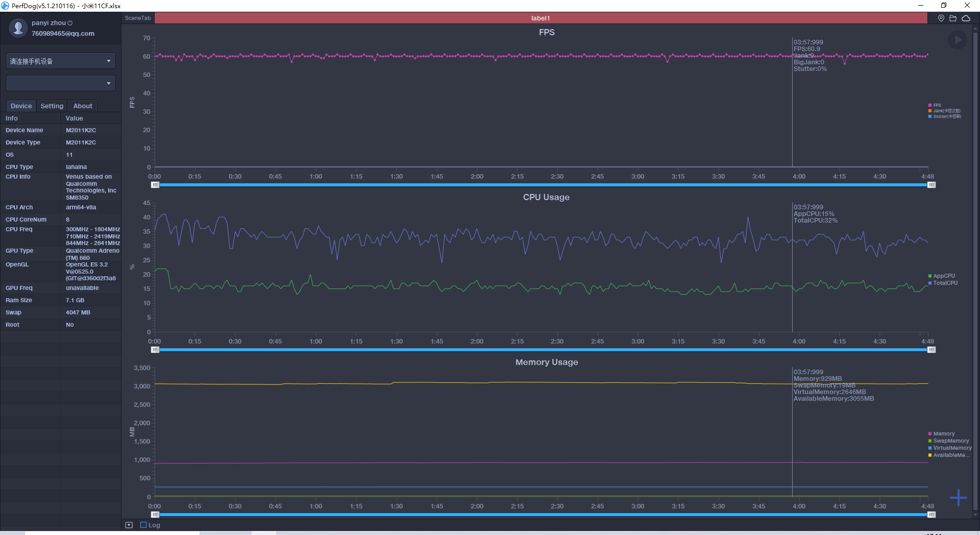Image resolution: width=980 pixels, height=535 pixels.
Task: Open the folder icon in top bar
Action: click(953, 18)
